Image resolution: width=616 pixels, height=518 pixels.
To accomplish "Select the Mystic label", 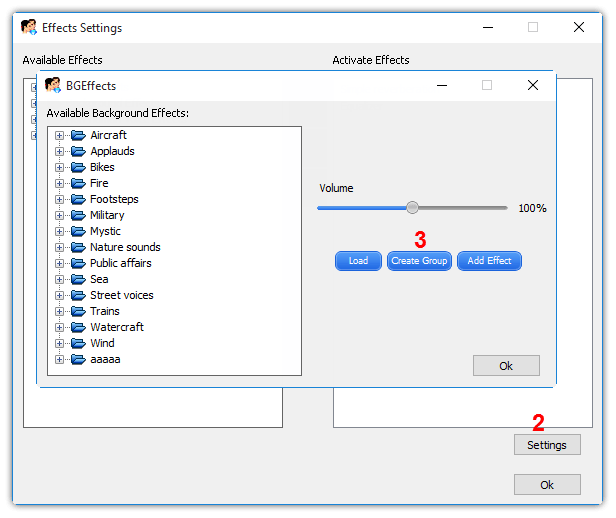I will 105,231.
